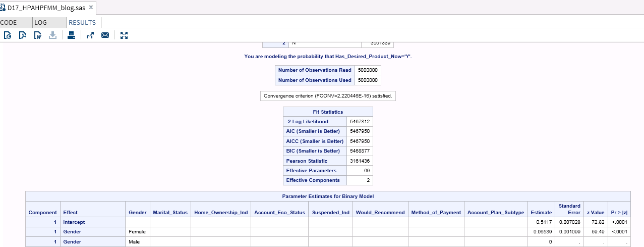This screenshot has width=644, height=247.
Task: Maximize the results view
Action: coord(125,35)
